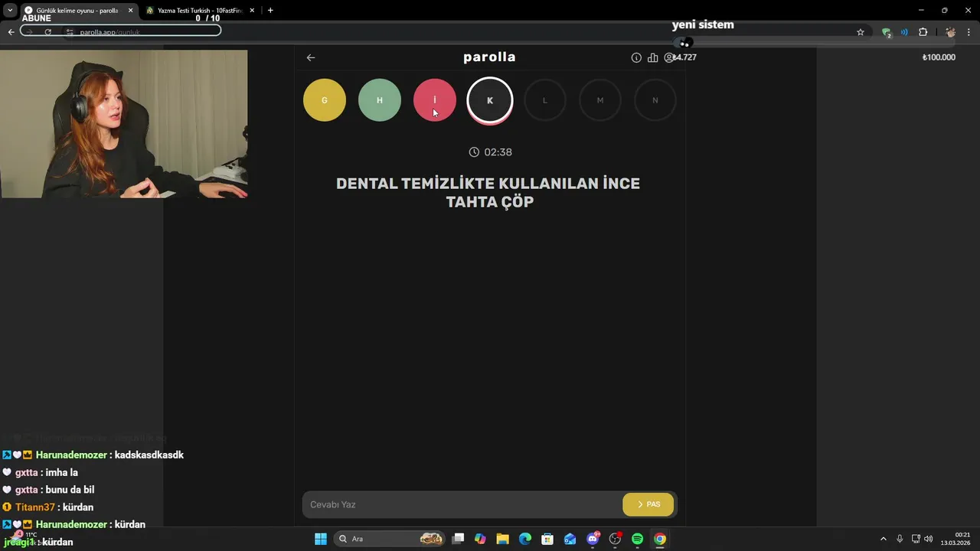Screen dimensions: 980x551
Task: Click the streamer webcam overlay
Action: [124, 124]
